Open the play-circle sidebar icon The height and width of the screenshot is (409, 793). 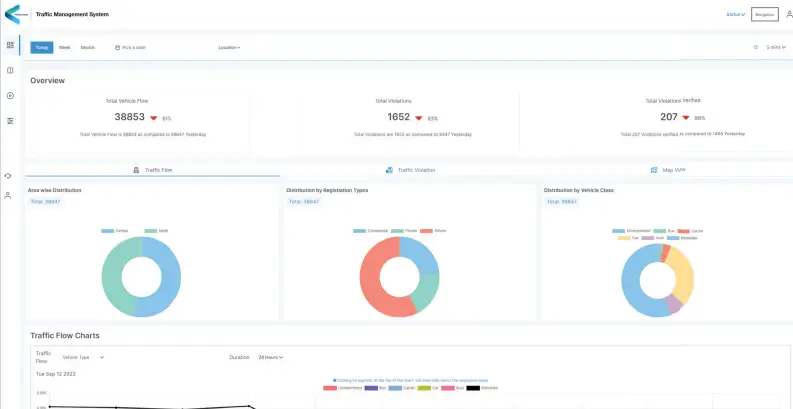(x=9, y=95)
